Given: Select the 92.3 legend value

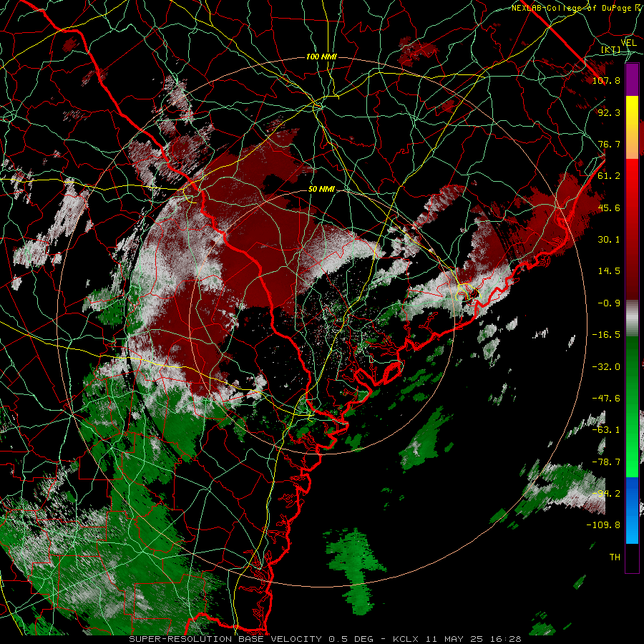Looking at the screenshot, I should coord(609,112).
